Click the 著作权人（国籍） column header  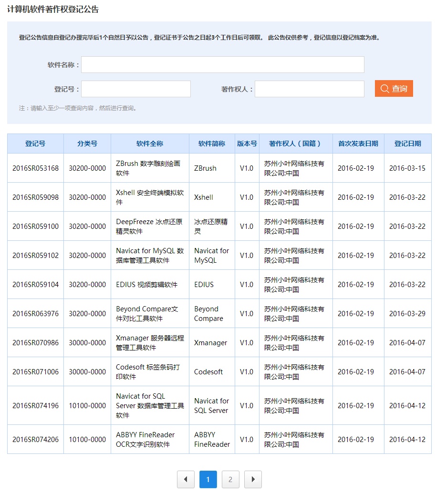pos(296,144)
